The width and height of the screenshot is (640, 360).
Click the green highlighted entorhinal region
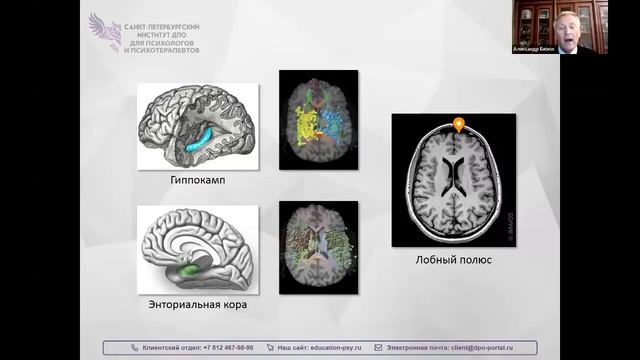189,270
